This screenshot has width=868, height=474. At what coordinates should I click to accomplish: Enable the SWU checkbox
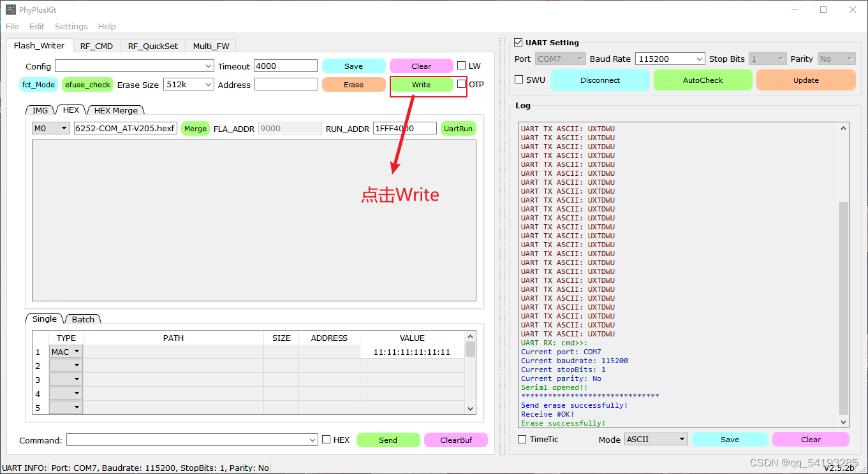(x=519, y=80)
